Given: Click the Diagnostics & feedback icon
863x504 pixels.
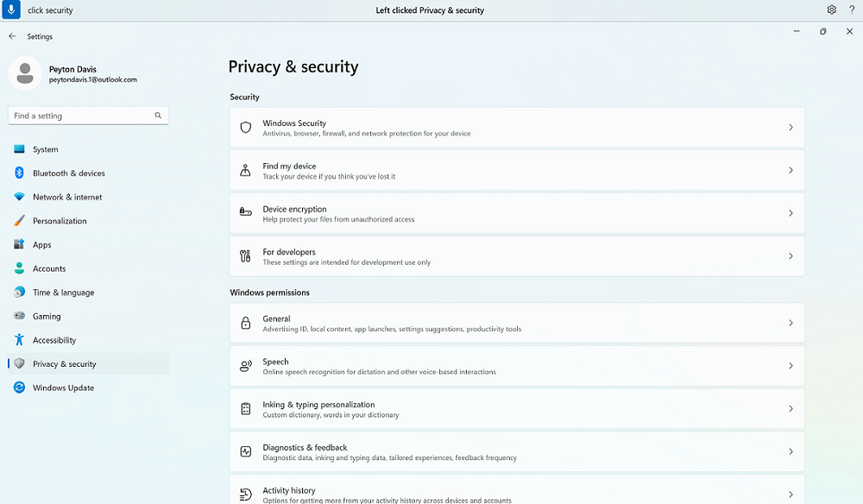Looking at the screenshot, I should [x=246, y=451].
